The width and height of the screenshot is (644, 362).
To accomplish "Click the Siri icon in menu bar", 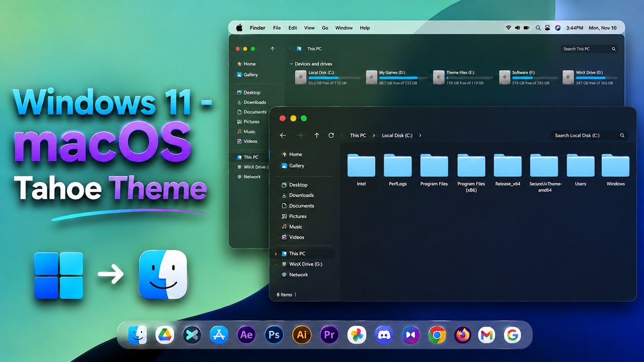I will click(x=557, y=28).
